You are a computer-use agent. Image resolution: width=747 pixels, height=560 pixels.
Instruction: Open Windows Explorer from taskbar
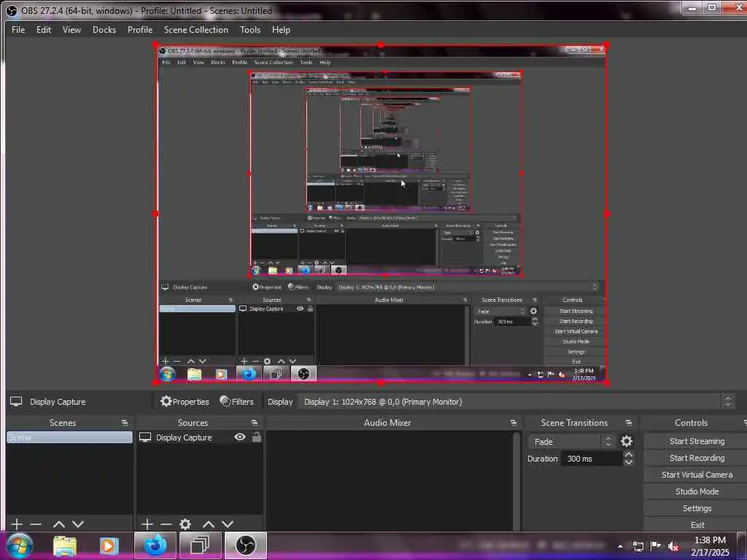pyautogui.click(x=65, y=545)
